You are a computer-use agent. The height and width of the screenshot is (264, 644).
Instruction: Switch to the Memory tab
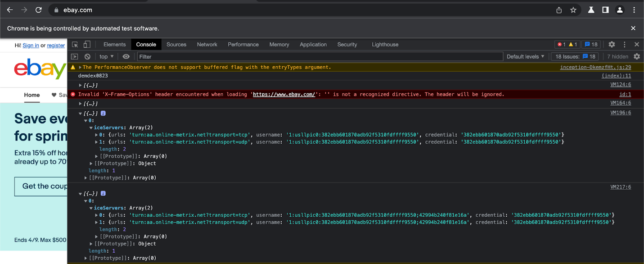279,45
